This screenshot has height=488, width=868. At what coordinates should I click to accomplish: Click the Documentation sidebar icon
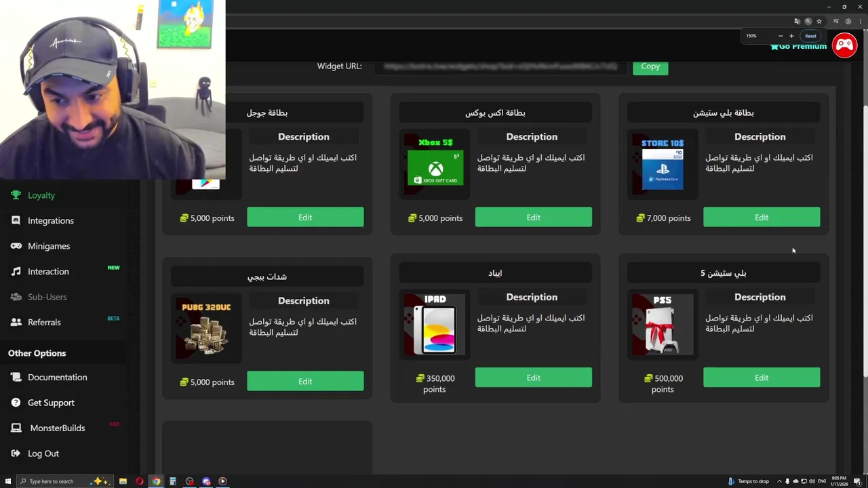click(x=16, y=377)
